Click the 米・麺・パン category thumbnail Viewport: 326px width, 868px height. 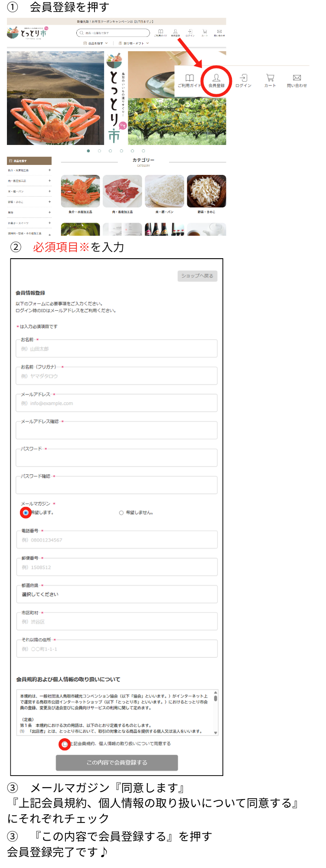[164, 191]
